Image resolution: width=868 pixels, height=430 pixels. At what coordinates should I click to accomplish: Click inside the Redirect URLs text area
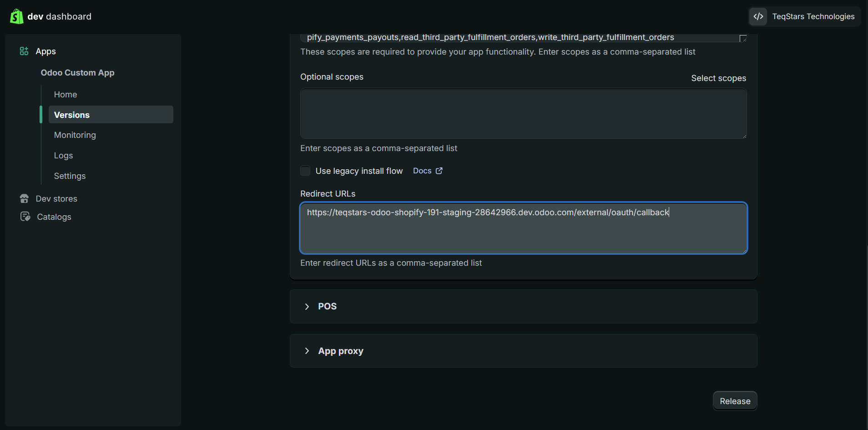click(523, 228)
